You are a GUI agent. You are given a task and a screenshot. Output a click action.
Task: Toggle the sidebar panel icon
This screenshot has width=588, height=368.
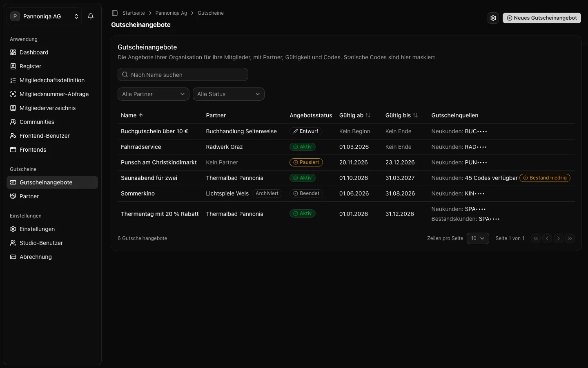pos(115,13)
